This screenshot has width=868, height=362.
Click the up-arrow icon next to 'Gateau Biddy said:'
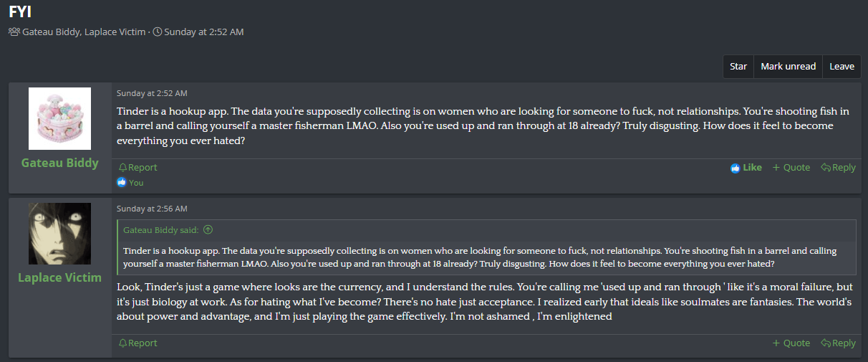tap(208, 230)
